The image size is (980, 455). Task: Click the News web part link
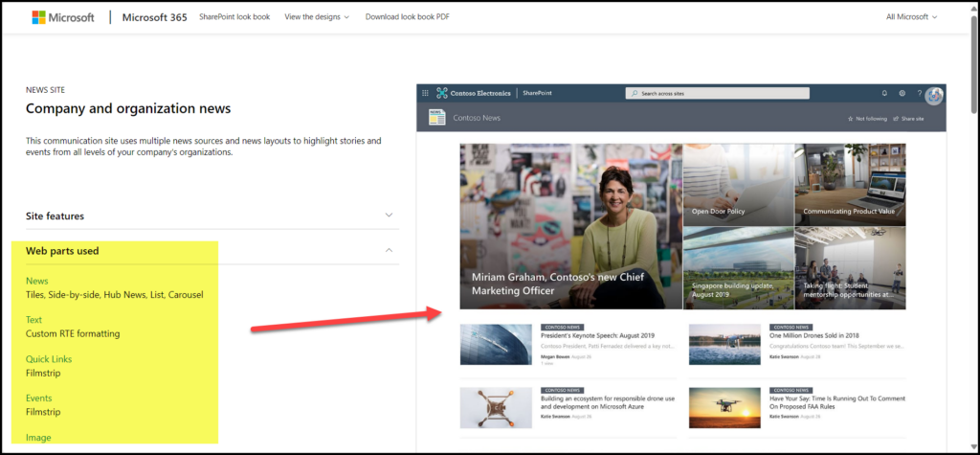click(x=37, y=281)
